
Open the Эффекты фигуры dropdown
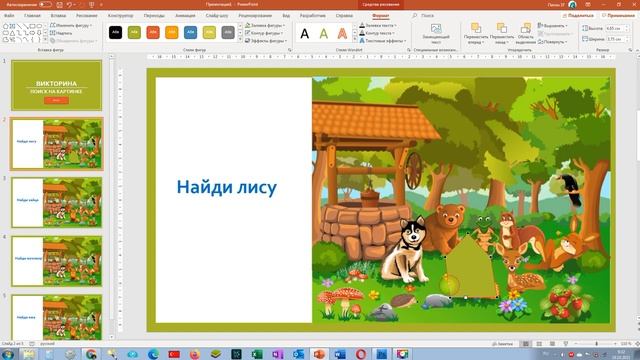(x=266, y=41)
